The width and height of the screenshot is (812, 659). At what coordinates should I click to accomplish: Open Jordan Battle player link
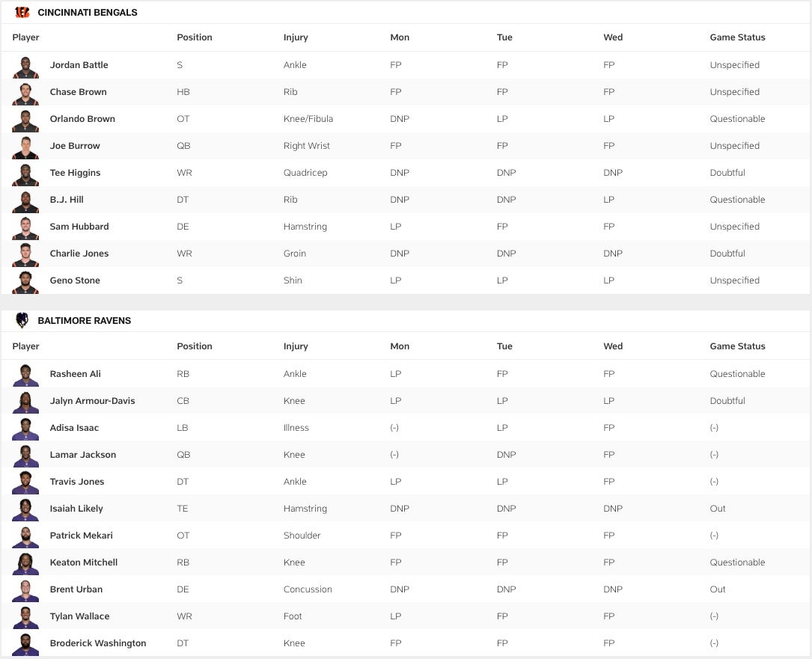[79, 65]
